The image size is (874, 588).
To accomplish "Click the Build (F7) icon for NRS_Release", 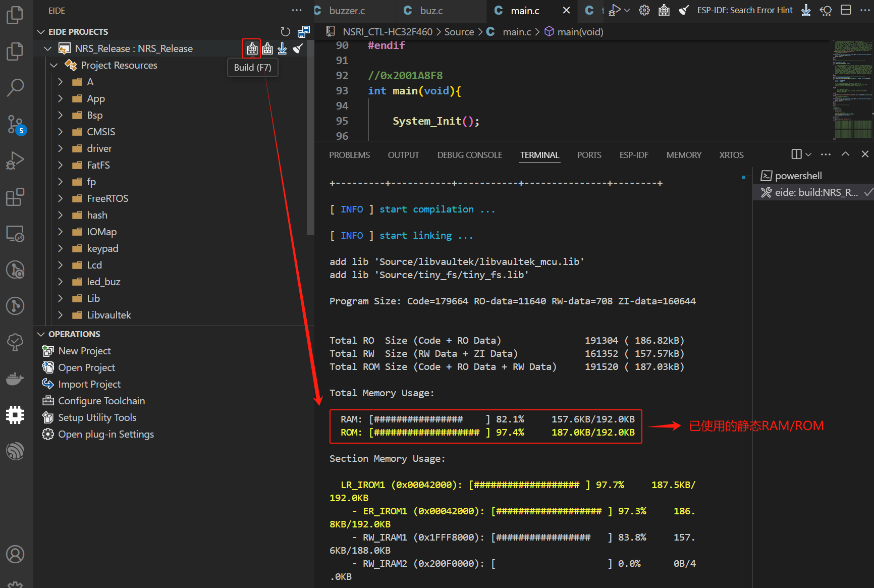I will [252, 48].
